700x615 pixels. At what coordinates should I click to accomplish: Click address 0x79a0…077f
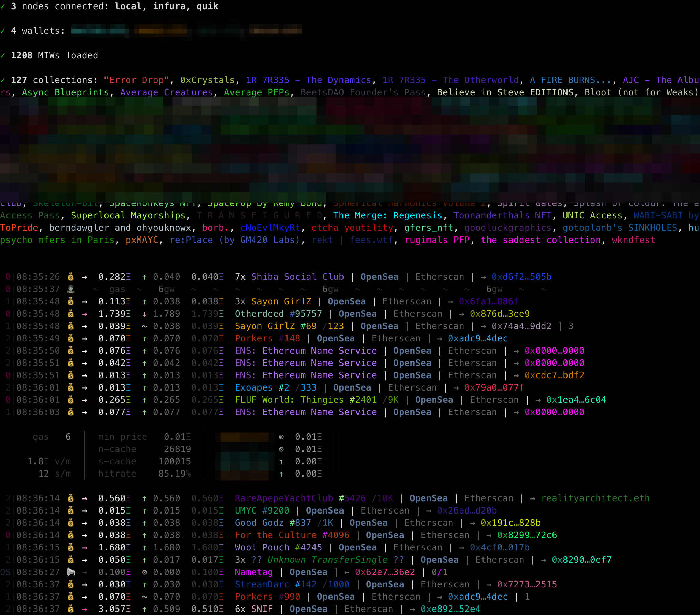[494, 387]
